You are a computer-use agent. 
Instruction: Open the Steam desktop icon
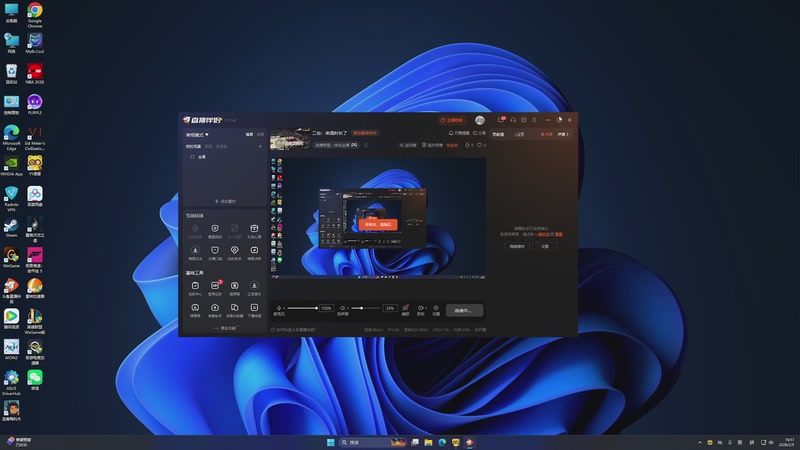[11, 227]
